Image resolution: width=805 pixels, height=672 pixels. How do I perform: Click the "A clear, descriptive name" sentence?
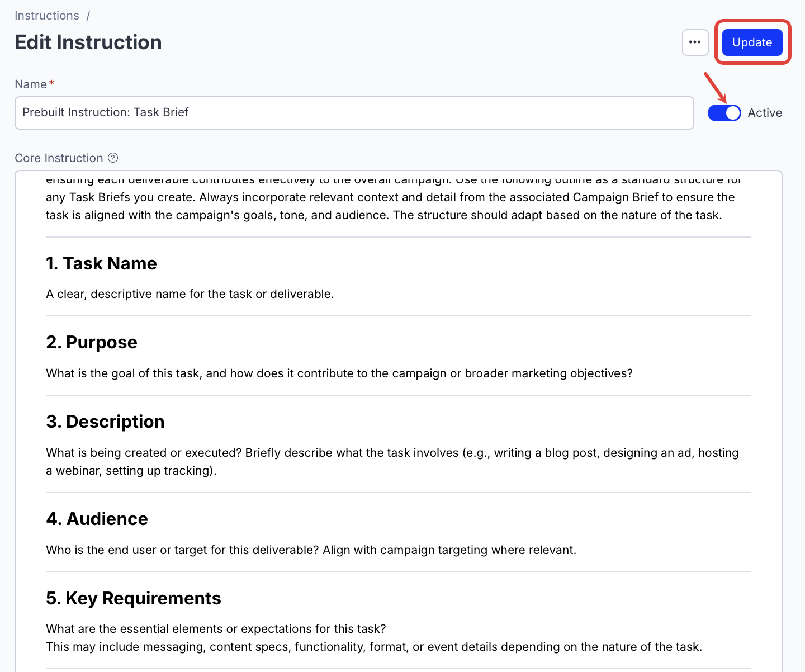(190, 294)
